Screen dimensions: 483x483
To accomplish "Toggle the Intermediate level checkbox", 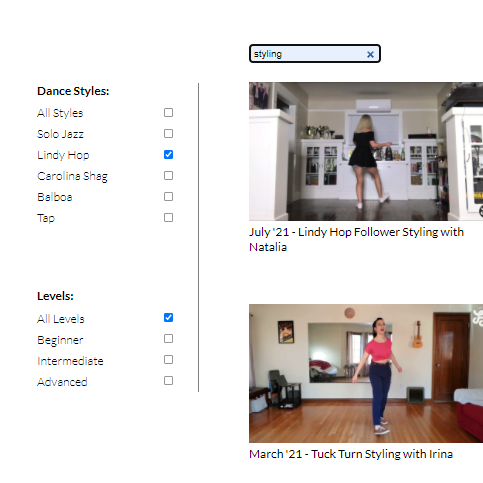I will point(168,360).
